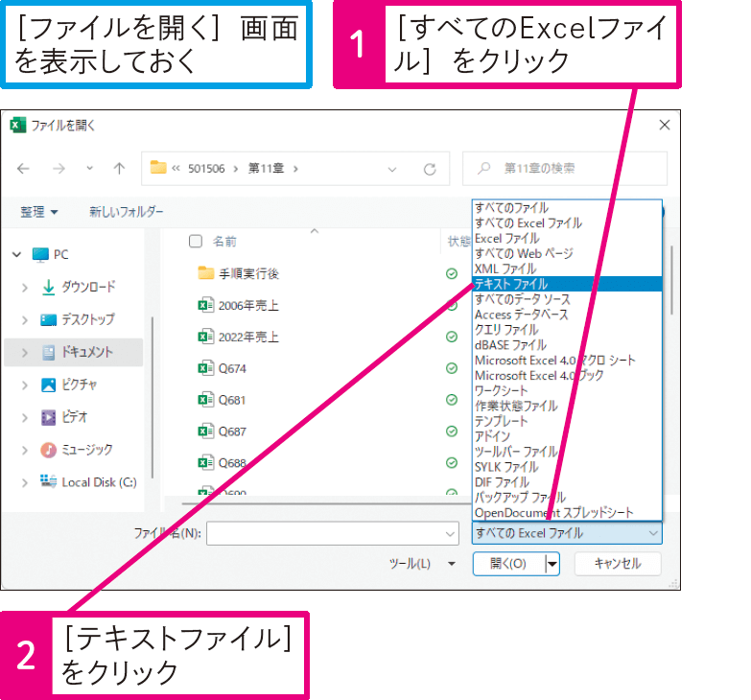Viewport: 751px width, 700px height.
Task: Select DIF ファイル in the type list
Action: 567,481
